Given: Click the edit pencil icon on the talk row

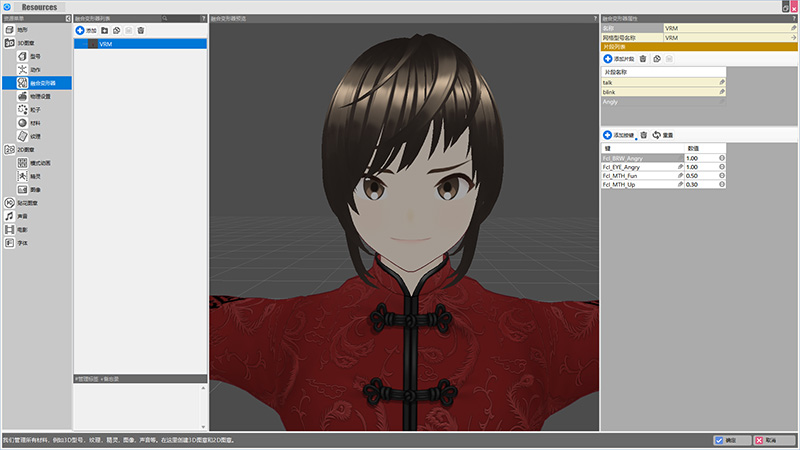Looking at the screenshot, I should (x=722, y=81).
